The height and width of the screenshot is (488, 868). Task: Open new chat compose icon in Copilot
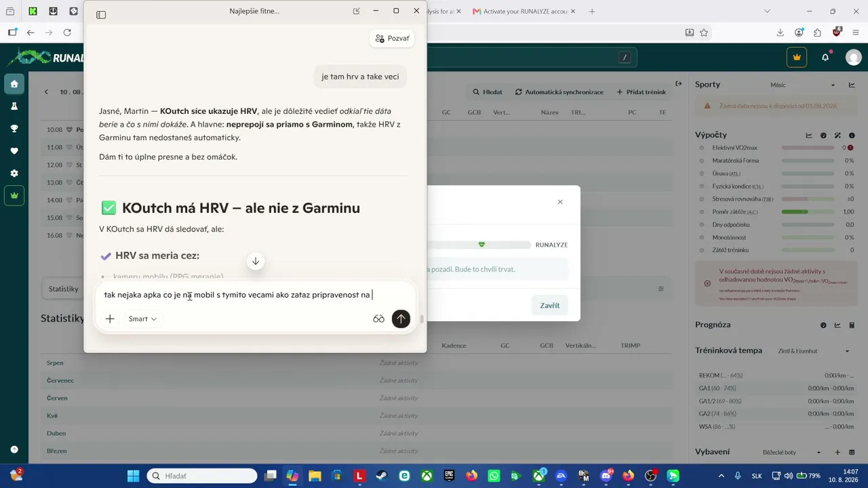point(356,11)
